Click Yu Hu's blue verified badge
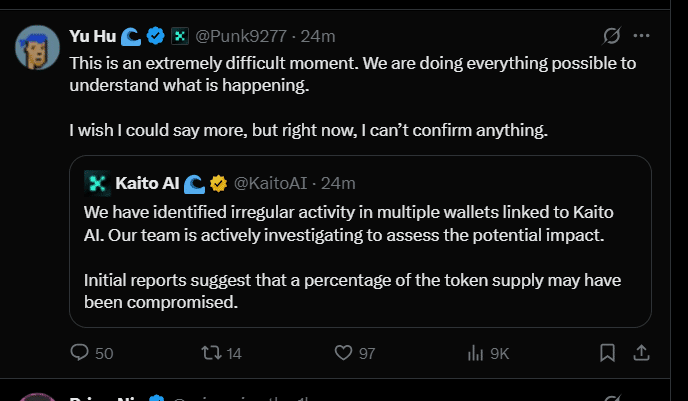 156,37
